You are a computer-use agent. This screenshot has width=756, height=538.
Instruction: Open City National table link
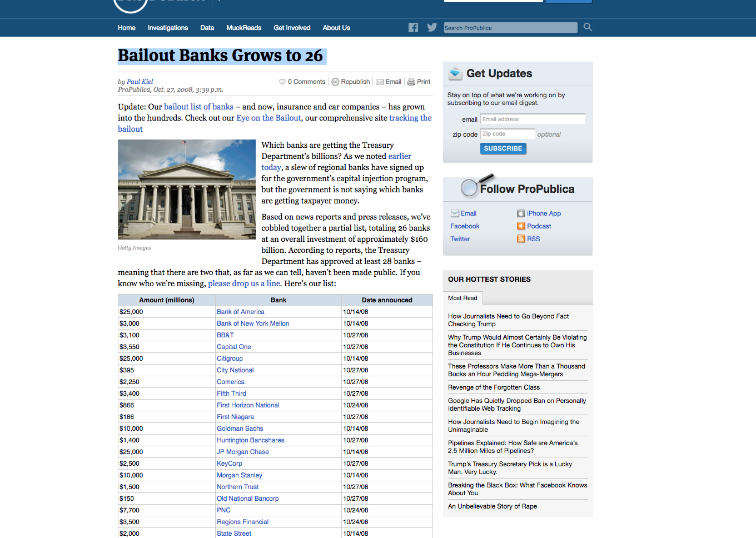point(235,370)
